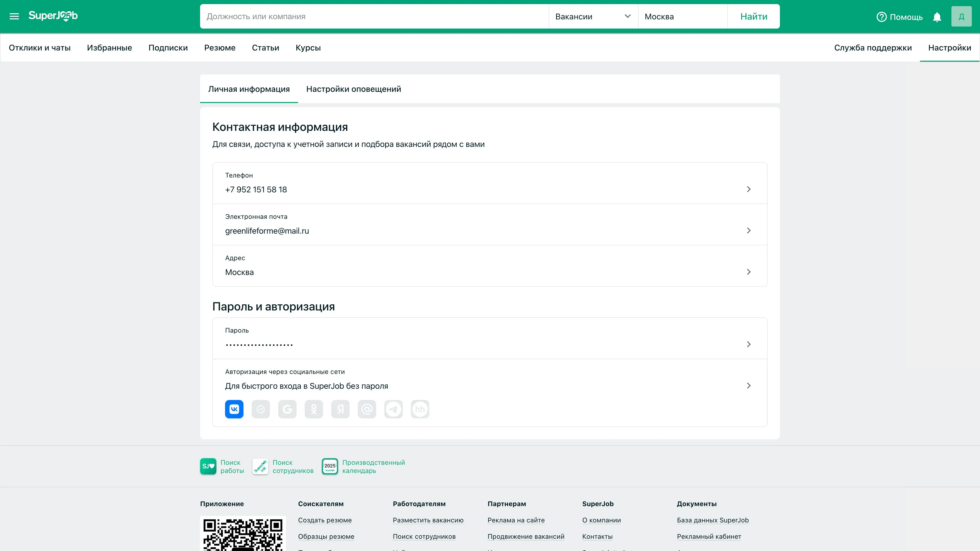
Task: Open the Создать резюме footer link
Action: (x=325, y=520)
